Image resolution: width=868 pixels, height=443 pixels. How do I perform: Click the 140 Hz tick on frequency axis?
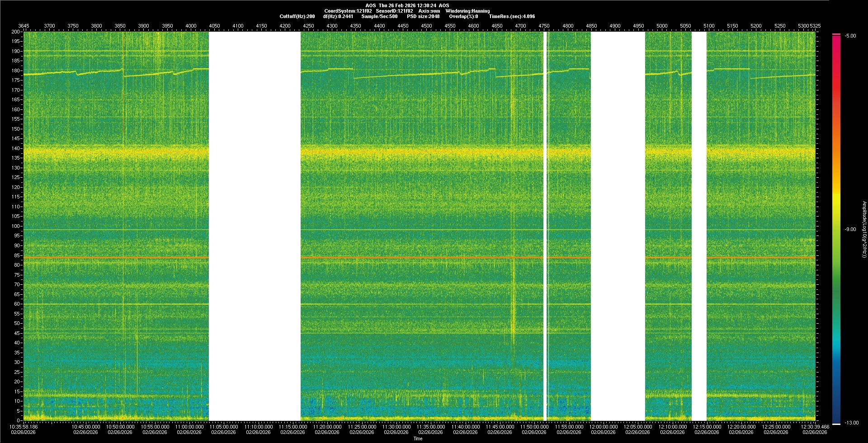pyautogui.click(x=15, y=148)
